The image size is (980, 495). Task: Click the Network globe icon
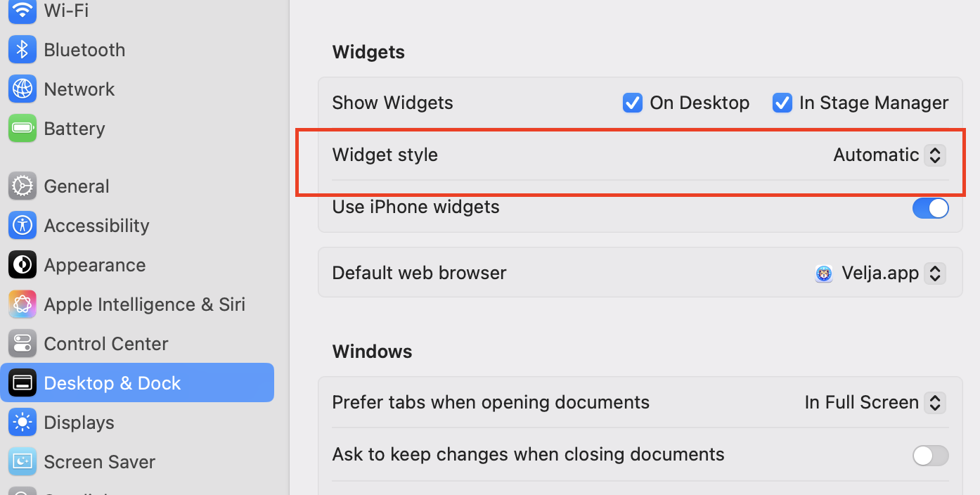(x=22, y=89)
